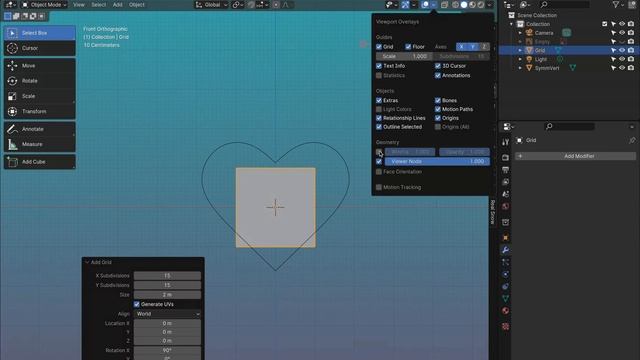Uncheck Generate UVs in Add Grid panel
This screenshot has height=360, width=640.
137,304
